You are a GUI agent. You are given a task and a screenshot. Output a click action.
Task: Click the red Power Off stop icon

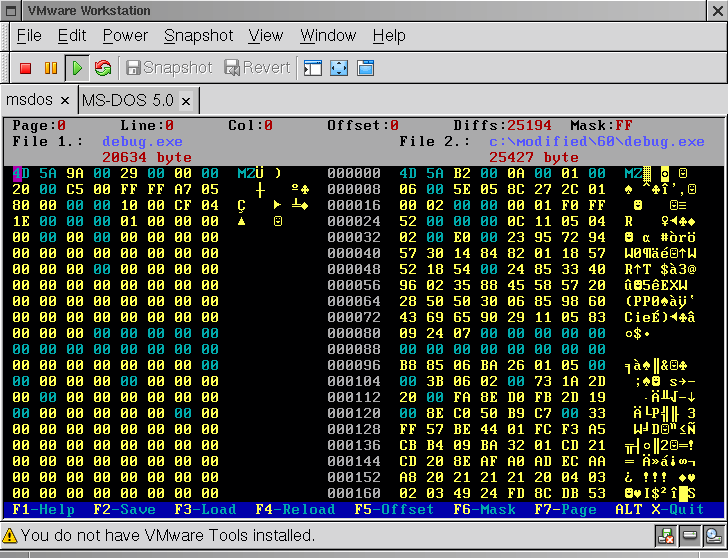pos(26,68)
